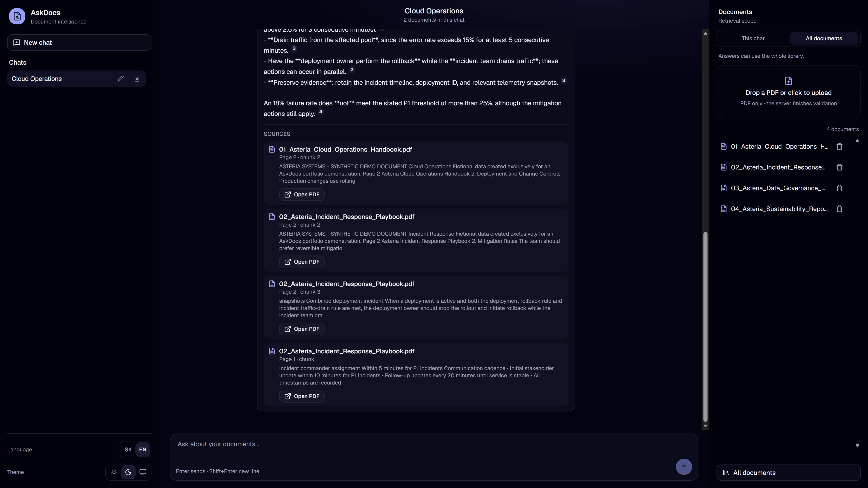Switch language to SK
Screen dimensions: 868x488
[x=128, y=450]
